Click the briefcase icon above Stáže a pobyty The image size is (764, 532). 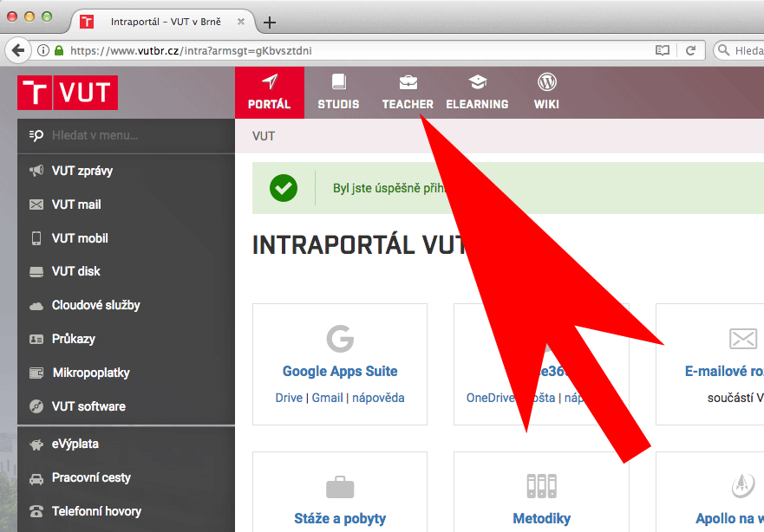340,487
